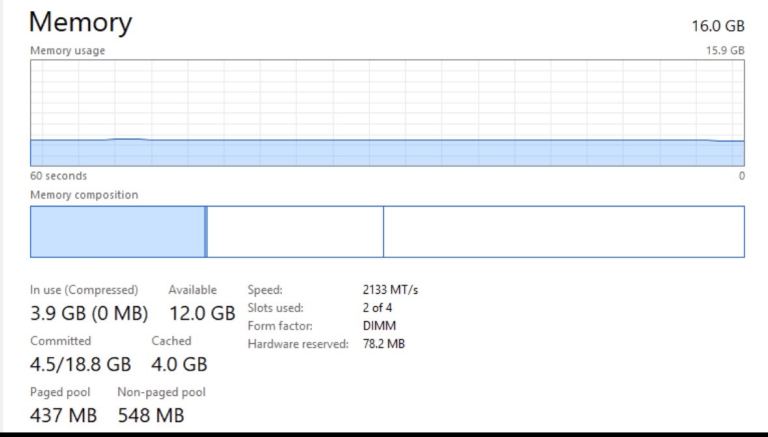
Task: Click the Memory composition label
Action: click(x=84, y=195)
